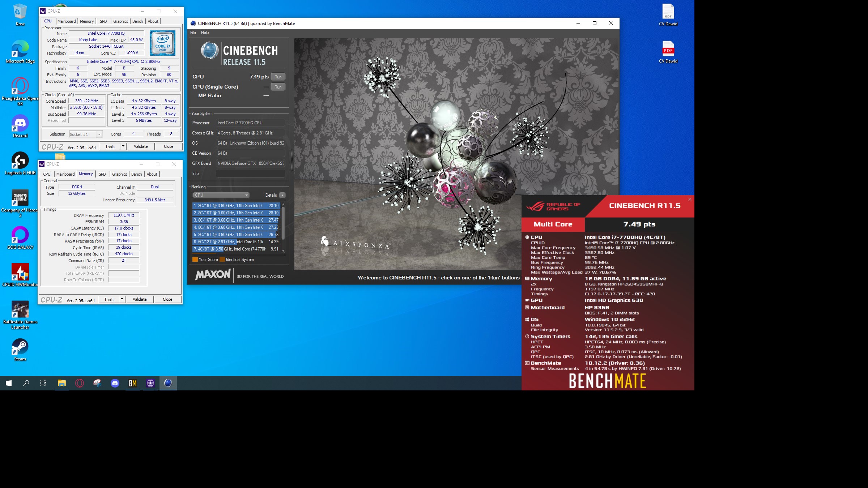868x488 pixels.
Task: Open the Windows Start menu
Action: coord(9,383)
